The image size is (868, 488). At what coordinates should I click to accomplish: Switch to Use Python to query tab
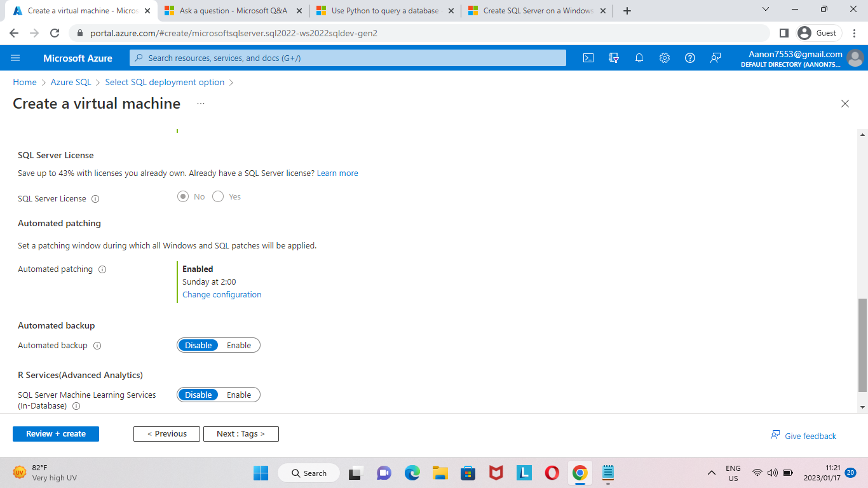385,11
